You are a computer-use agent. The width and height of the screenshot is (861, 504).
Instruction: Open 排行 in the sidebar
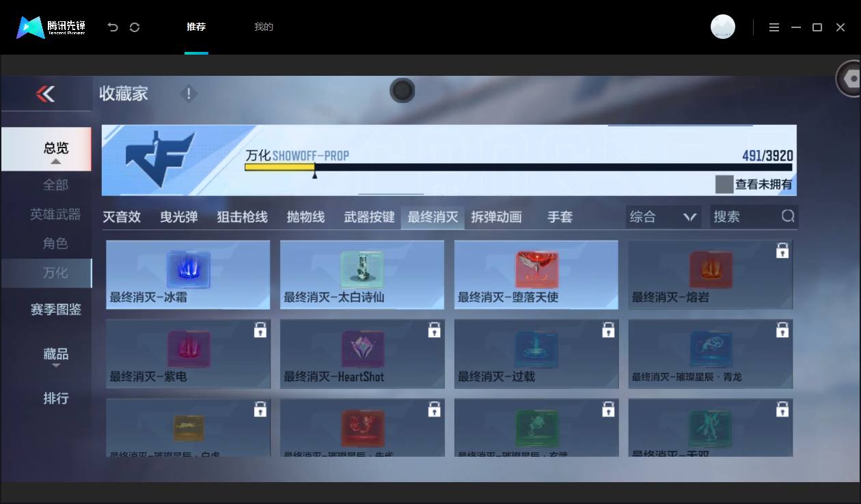point(55,398)
